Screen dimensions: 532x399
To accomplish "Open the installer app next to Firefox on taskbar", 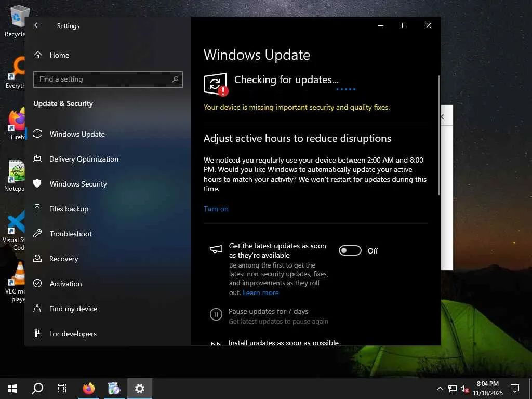I will 114,389.
